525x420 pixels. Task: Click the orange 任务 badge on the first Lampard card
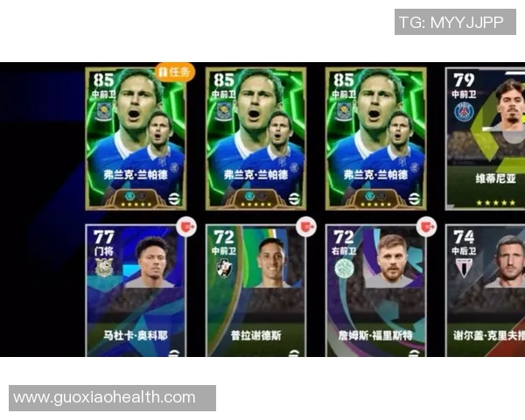[175, 72]
